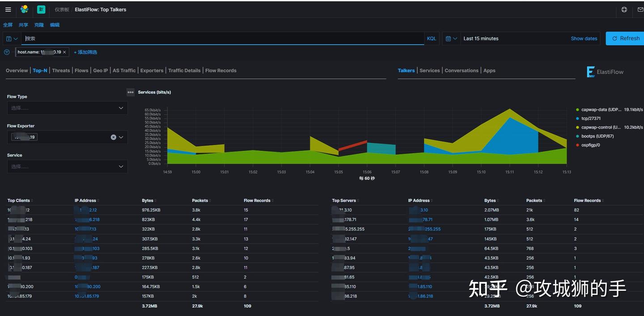Click the Elastic logo icon

pos(24,9)
